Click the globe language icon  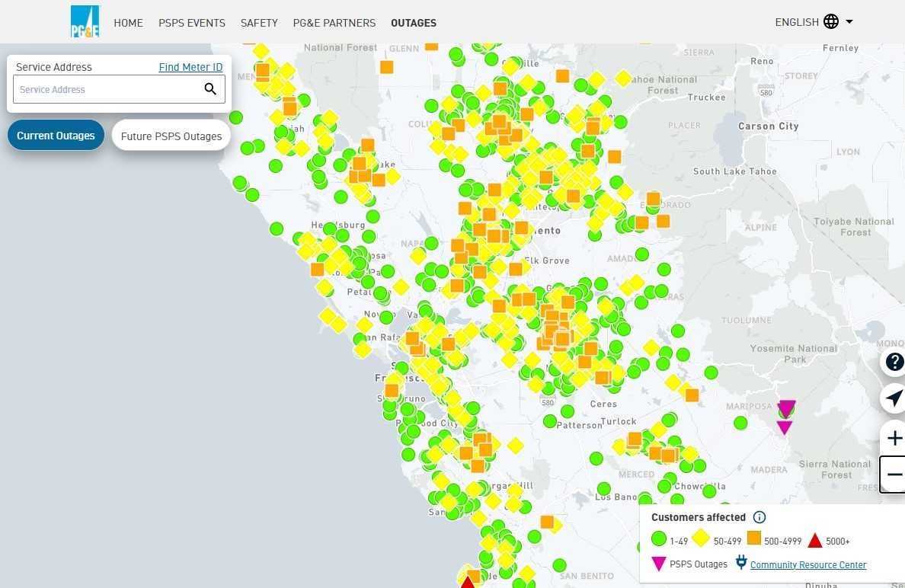pos(831,22)
